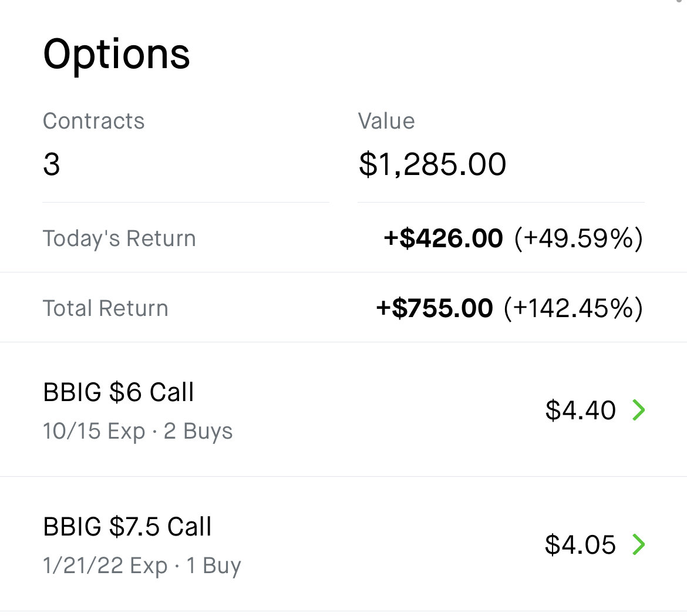The width and height of the screenshot is (687, 616).
Task: Tap the $4.40 option price
Action: click(x=581, y=410)
